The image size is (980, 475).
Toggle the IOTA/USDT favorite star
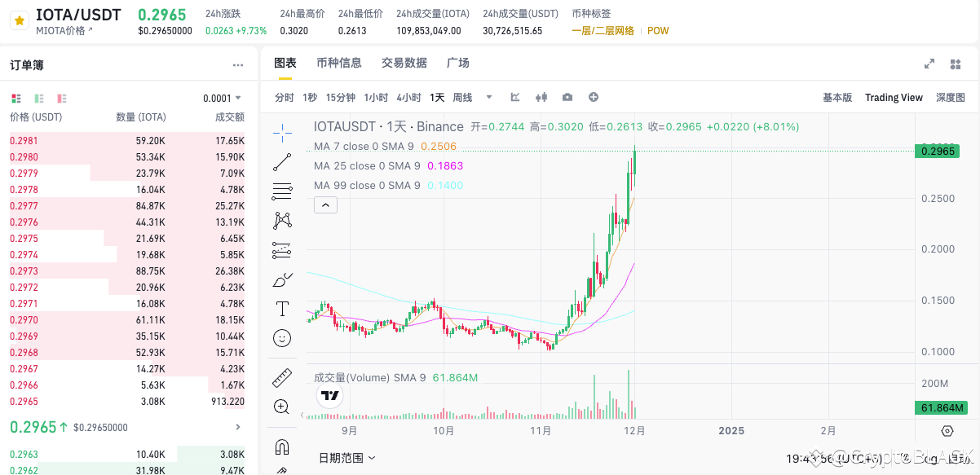point(20,21)
